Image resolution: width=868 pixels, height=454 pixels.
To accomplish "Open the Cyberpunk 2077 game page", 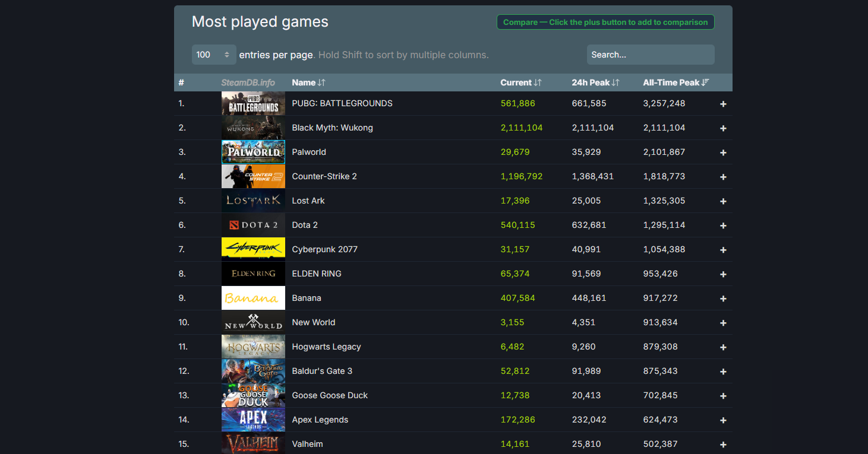I will [x=324, y=249].
